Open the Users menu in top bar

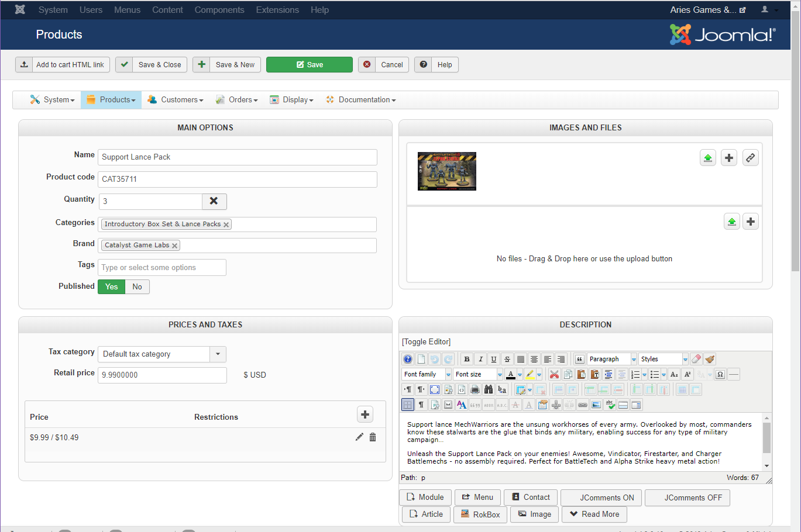[91, 10]
